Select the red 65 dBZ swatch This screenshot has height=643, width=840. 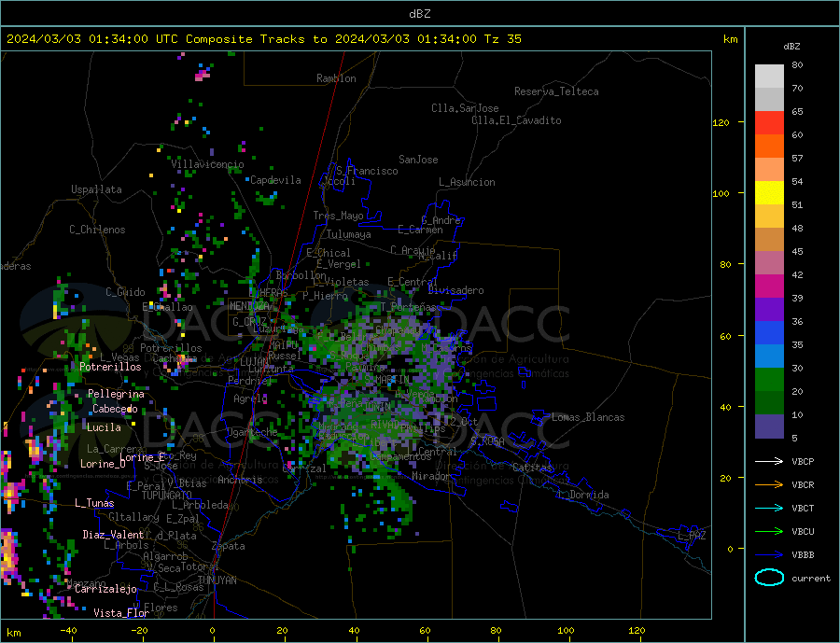coord(769,122)
